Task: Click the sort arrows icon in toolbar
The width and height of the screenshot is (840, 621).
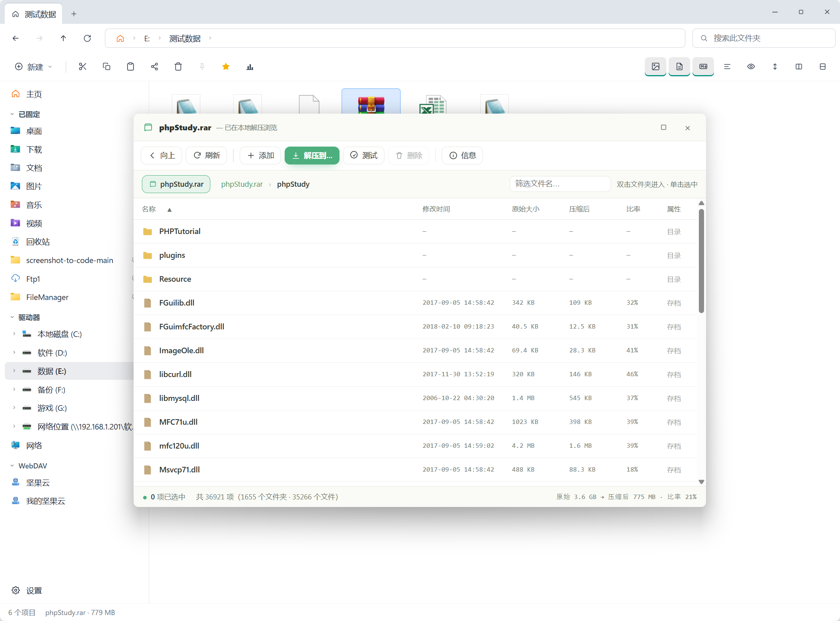Action: click(x=775, y=67)
